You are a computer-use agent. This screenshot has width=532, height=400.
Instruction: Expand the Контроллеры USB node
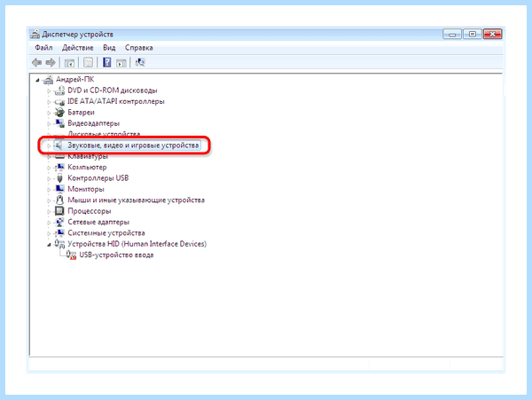[x=49, y=178]
